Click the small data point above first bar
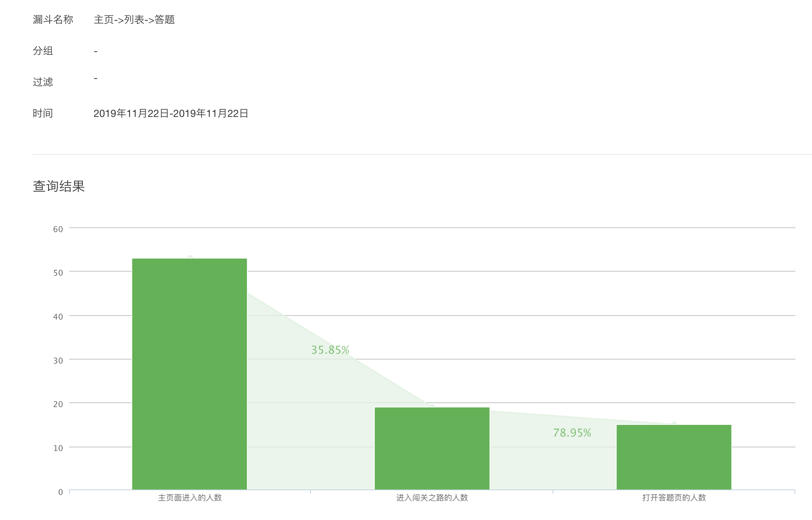812x520 pixels. coord(190,257)
